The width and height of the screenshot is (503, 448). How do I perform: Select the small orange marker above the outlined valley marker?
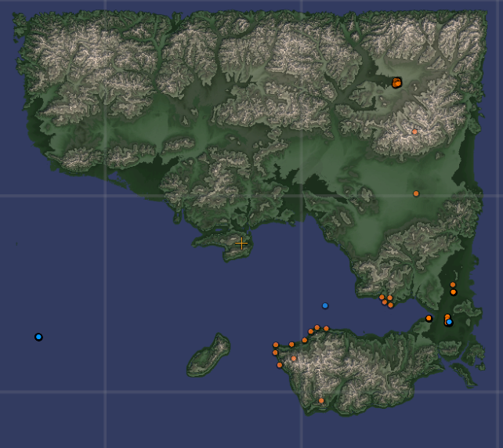click(453, 284)
